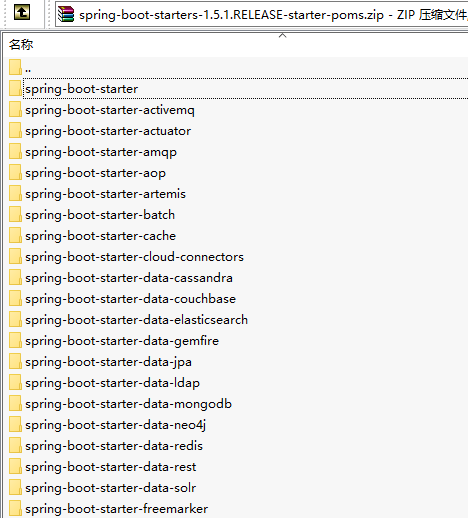Select spring-boot-starter-data-rest folder name
The height and width of the screenshot is (518, 468).
coord(111,467)
